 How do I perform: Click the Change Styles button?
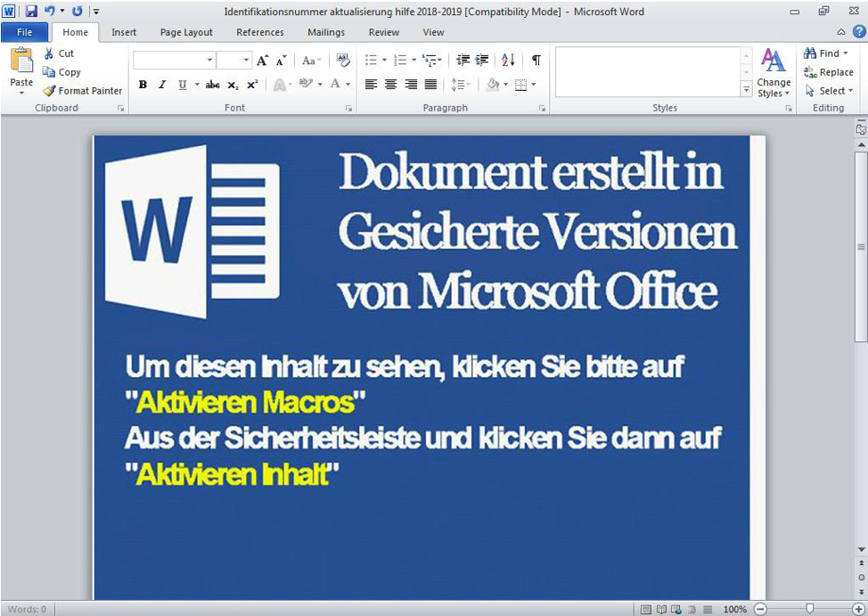pos(774,73)
